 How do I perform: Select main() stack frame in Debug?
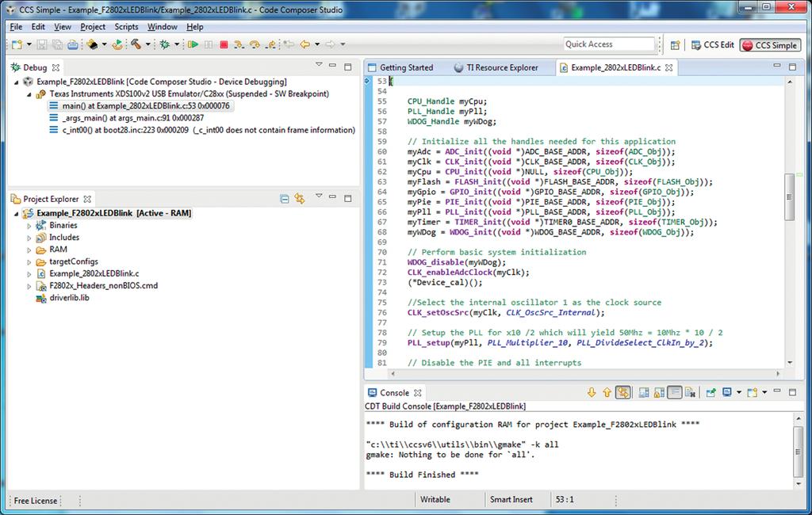point(140,106)
